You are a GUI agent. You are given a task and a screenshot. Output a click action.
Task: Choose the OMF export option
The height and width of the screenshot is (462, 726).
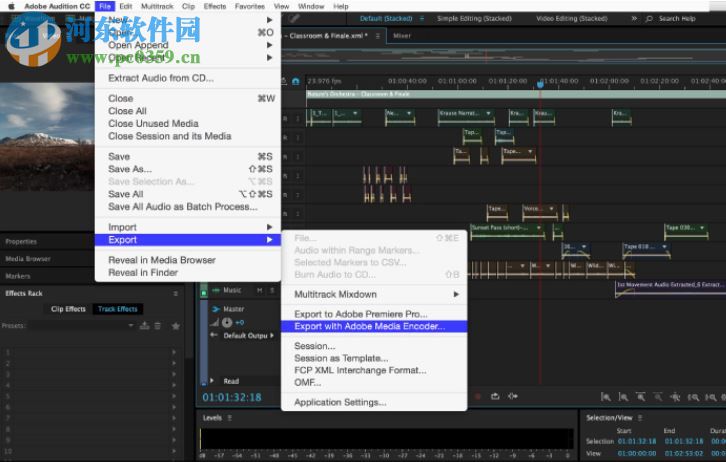[374, 382]
